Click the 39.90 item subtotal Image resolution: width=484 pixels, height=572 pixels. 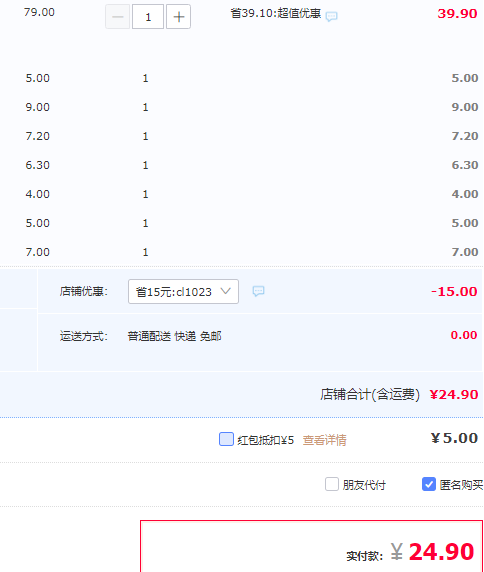pyautogui.click(x=457, y=14)
